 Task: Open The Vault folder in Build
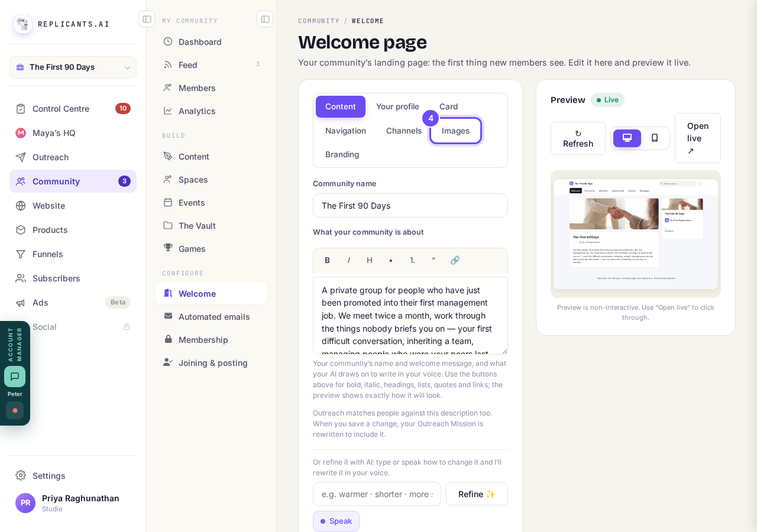tap(211, 225)
